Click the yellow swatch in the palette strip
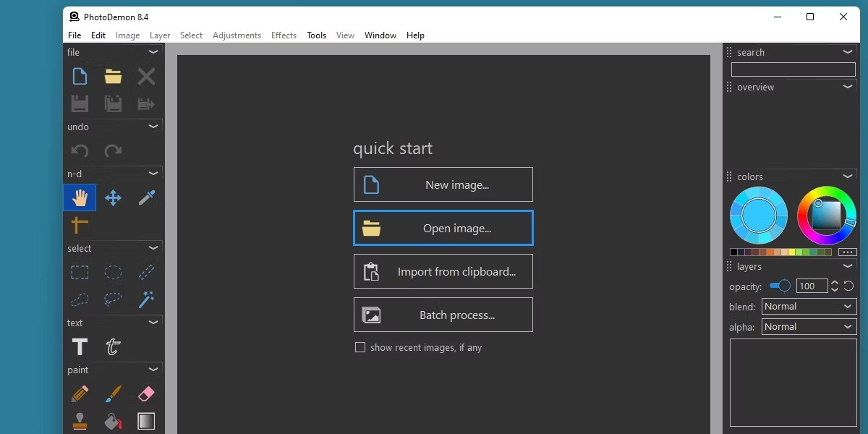 coord(792,252)
